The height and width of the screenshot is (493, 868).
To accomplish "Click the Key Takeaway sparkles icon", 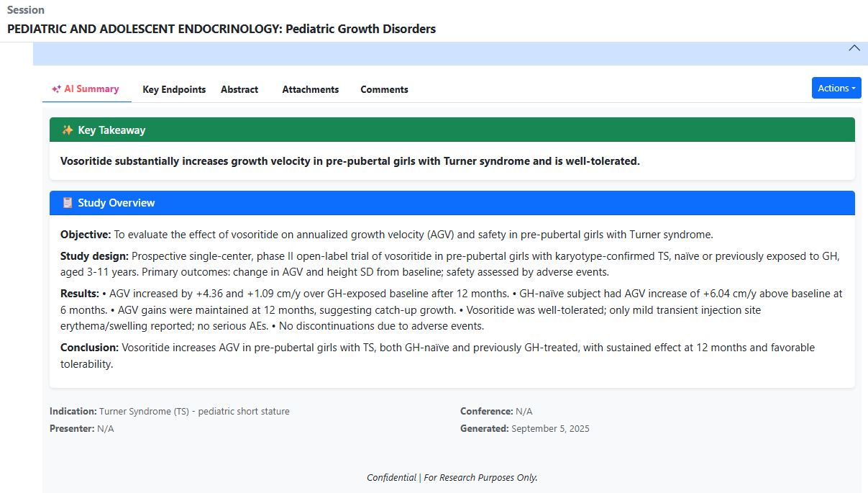I will 67,130.
